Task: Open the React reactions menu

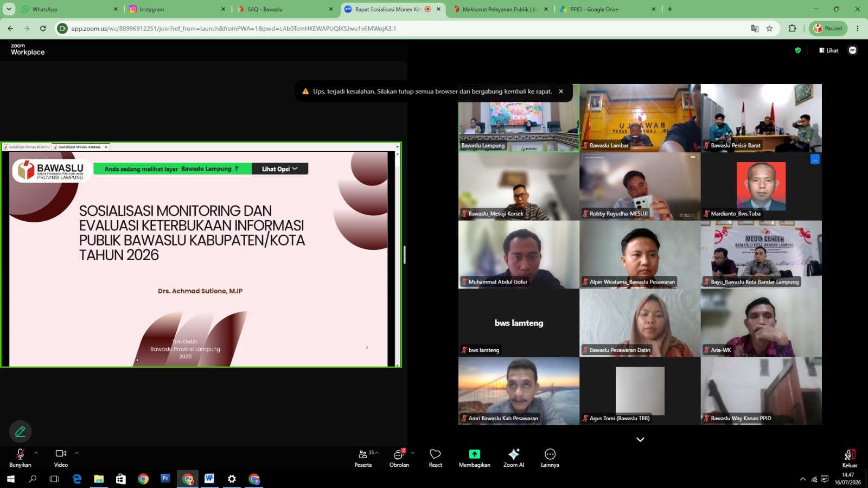Action: [x=435, y=458]
